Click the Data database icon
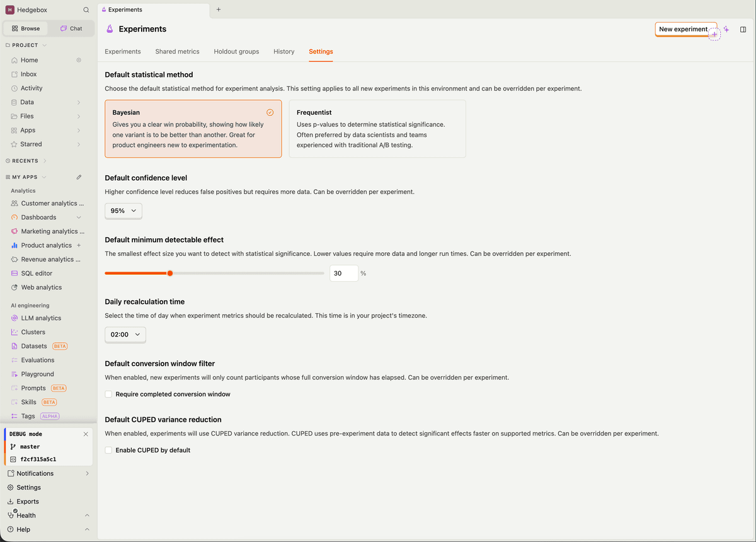This screenshot has height=542, width=756. point(14,102)
